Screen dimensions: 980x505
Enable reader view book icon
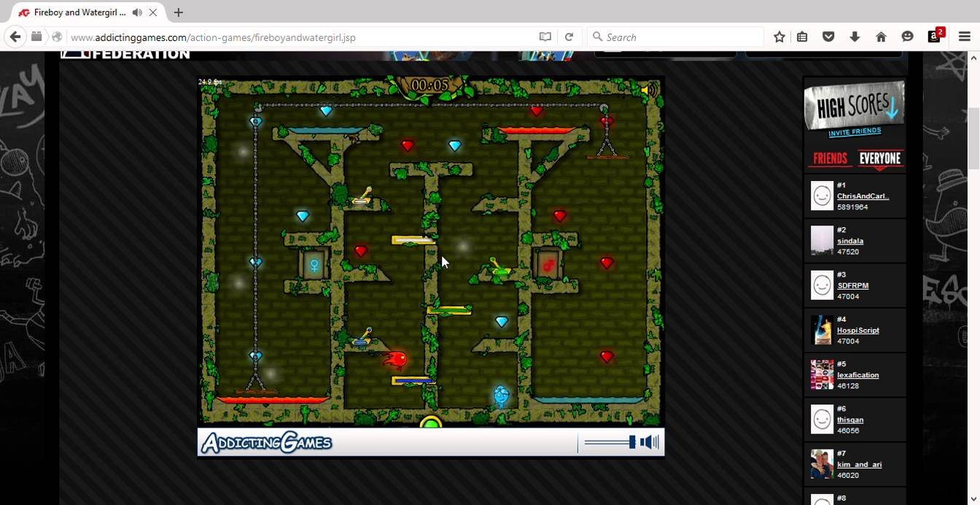(x=545, y=36)
